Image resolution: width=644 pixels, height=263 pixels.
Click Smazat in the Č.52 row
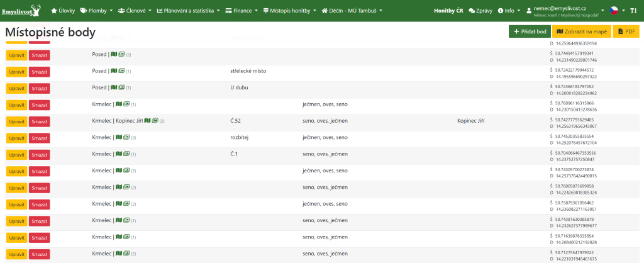pyautogui.click(x=40, y=121)
